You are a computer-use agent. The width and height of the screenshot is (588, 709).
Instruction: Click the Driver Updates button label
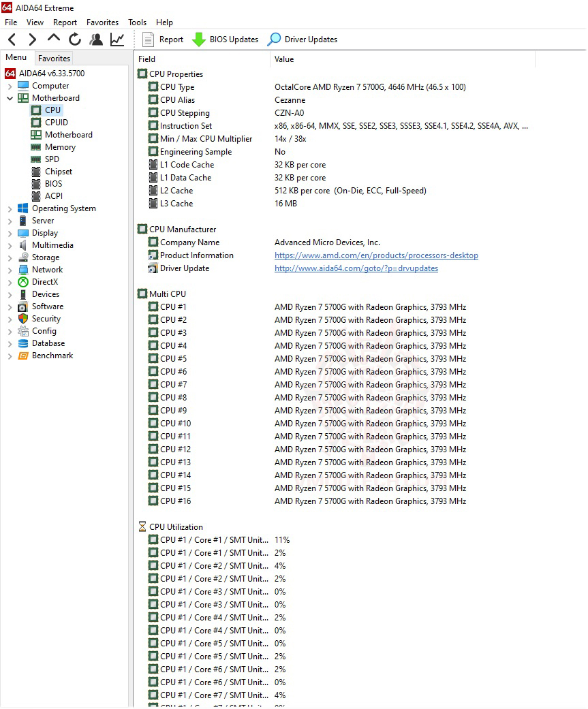point(311,40)
